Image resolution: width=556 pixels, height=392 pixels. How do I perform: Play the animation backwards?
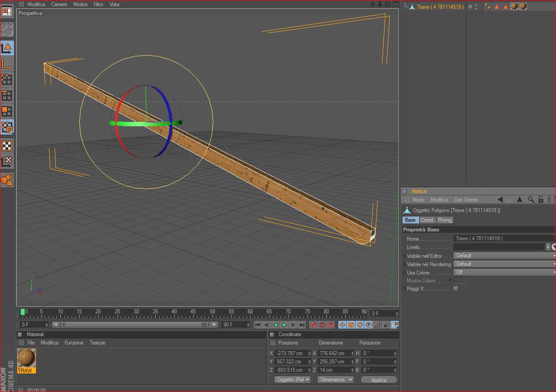point(275,325)
